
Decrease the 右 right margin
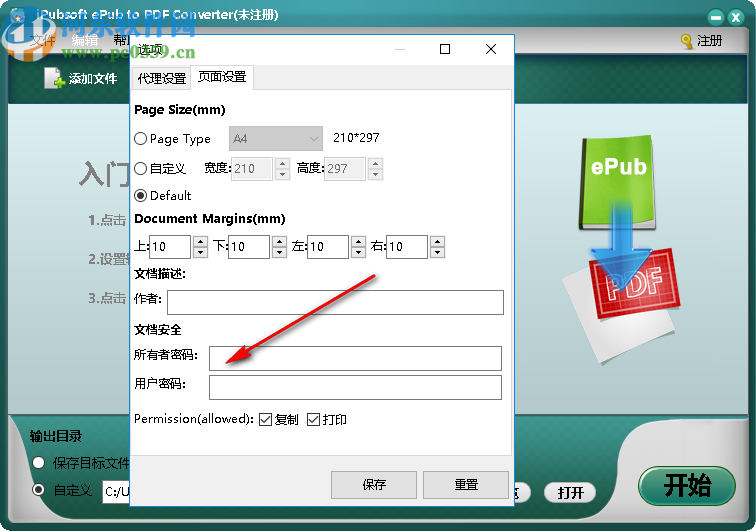tap(437, 252)
